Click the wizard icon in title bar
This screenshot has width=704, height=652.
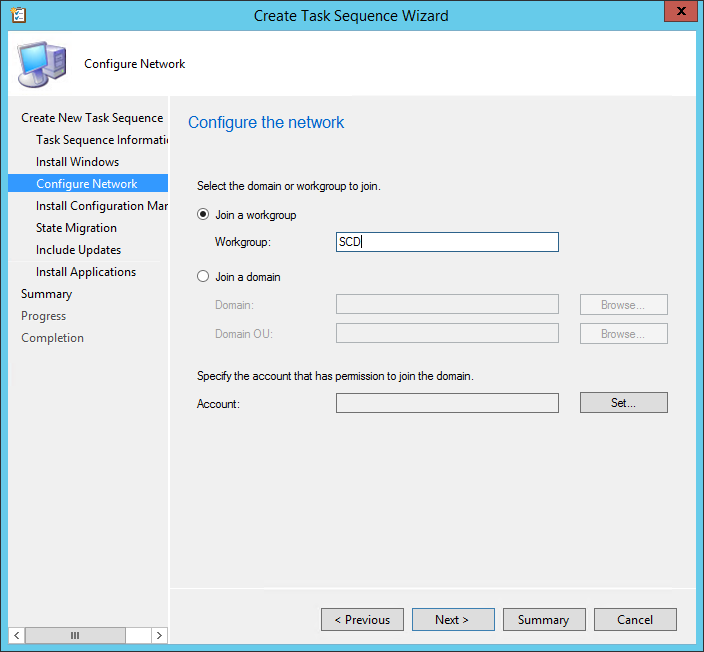[16, 15]
